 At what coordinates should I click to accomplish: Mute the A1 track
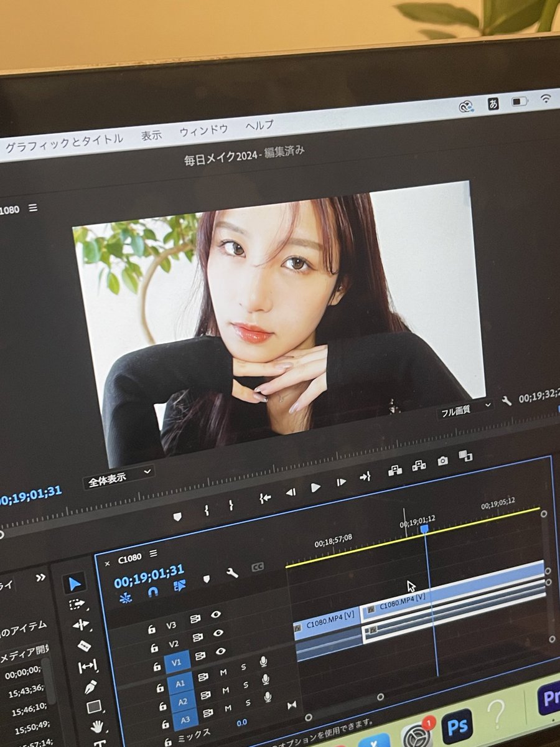coord(222,672)
